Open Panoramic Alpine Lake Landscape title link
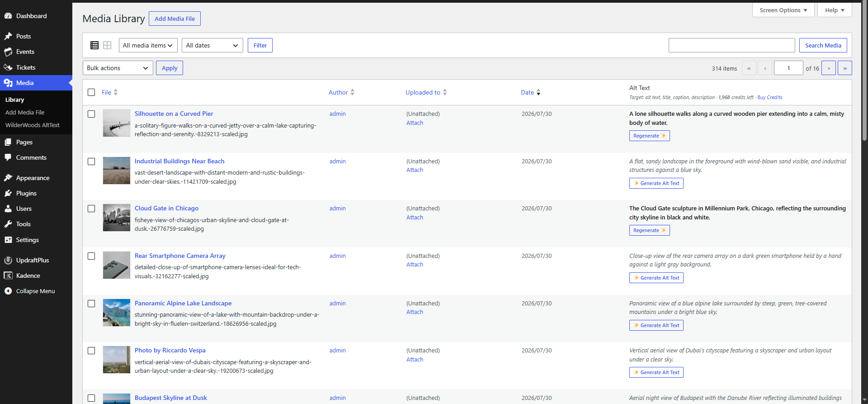 (x=183, y=303)
